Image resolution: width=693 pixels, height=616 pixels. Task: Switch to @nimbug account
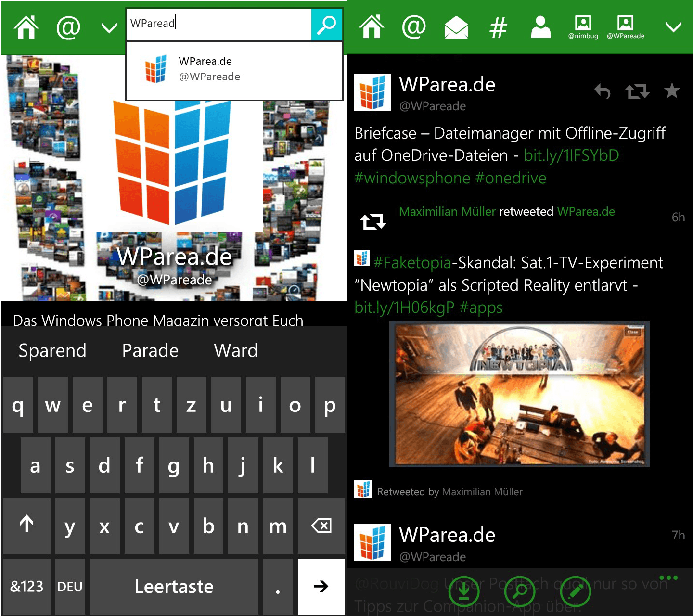pos(583,27)
